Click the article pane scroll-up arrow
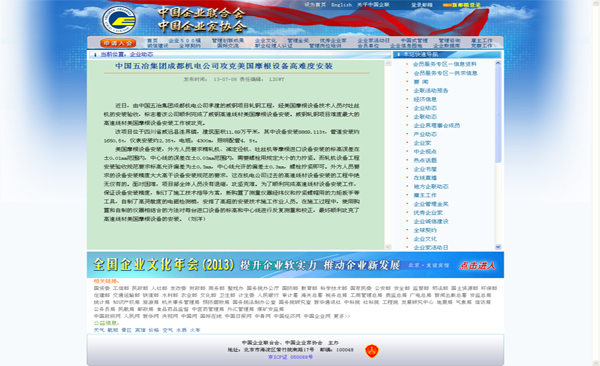The height and width of the screenshot is (366, 600). tap(388, 63)
